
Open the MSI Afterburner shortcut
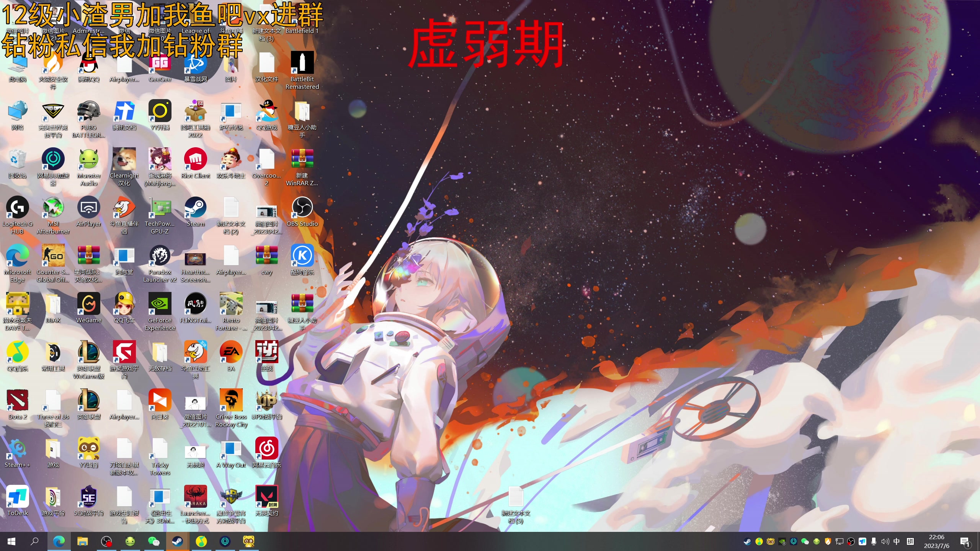pyautogui.click(x=53, y=215)
